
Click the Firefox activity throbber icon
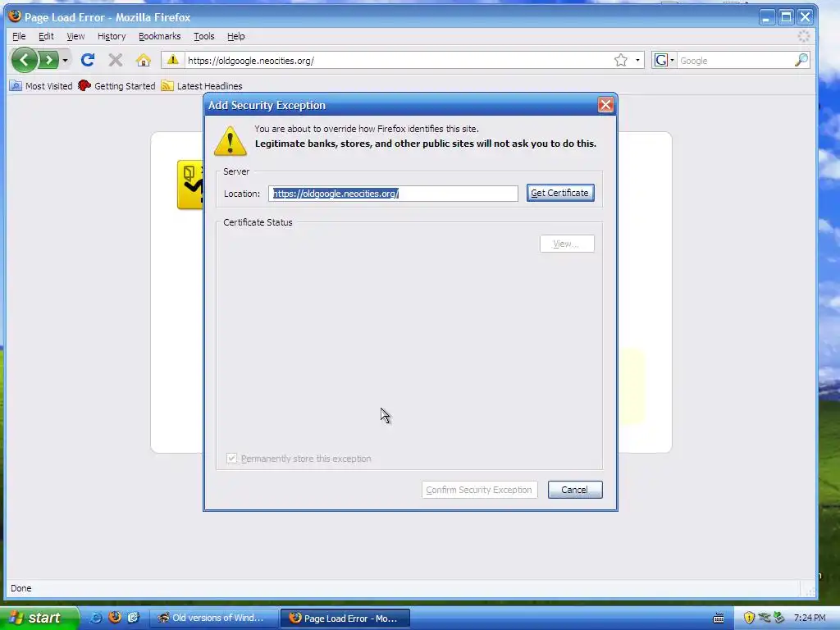point(804,36)
